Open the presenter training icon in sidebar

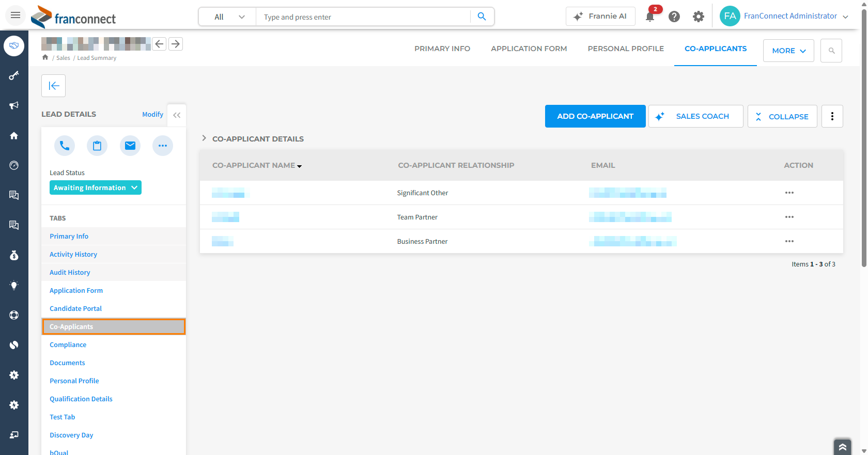14,435
